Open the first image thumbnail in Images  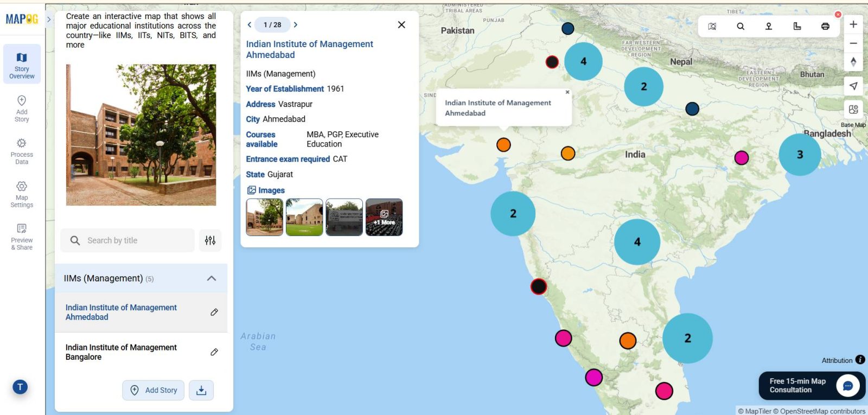pyautogui.click(x=265, y=217)
